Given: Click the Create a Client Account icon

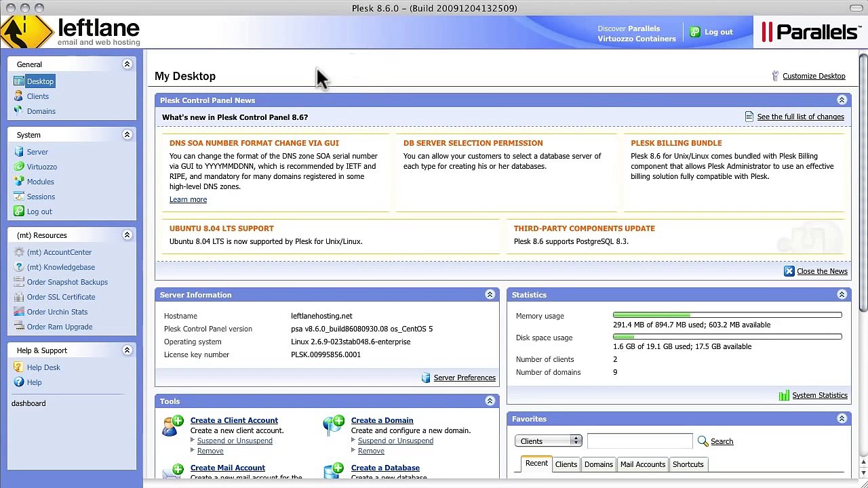Looking at the screenshot, I should [173, 426].
